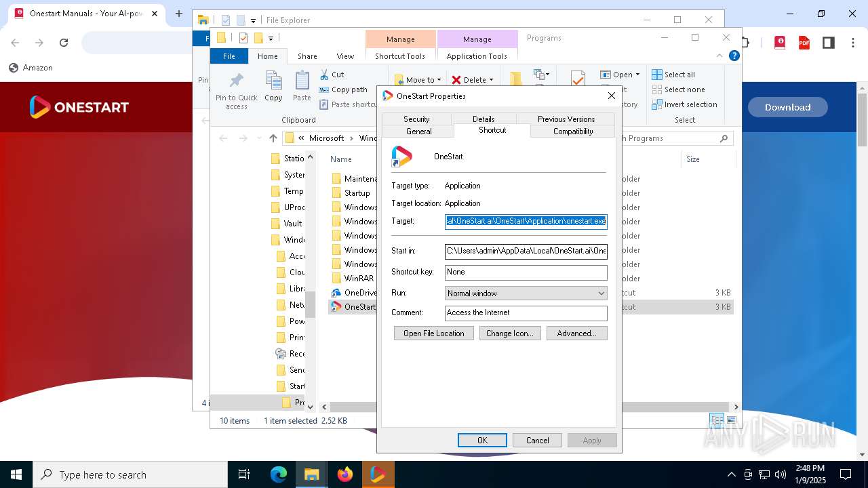
Task: Open Task View on the taskbar
Action: [x=244, y=474]
